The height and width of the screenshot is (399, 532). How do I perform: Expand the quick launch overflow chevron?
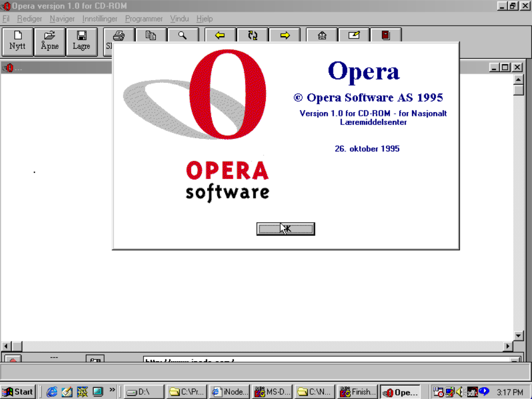pyautogui.click(x=112, y=390)
